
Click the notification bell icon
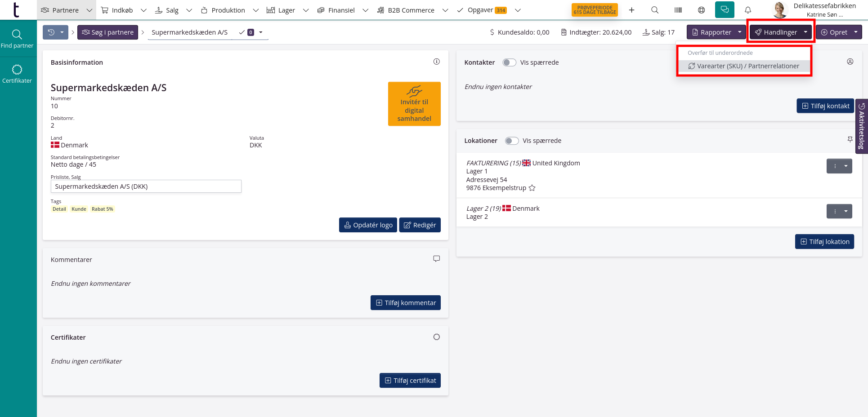pos(748,10)
